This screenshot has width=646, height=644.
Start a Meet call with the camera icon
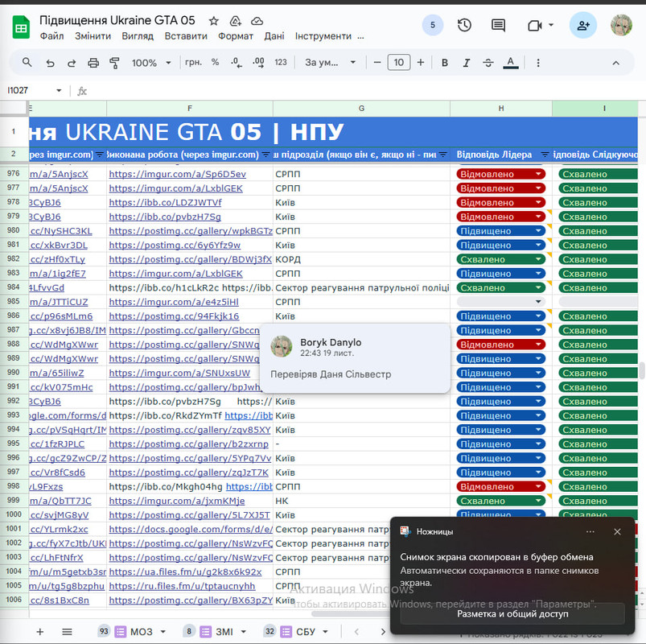coord(535,26)
